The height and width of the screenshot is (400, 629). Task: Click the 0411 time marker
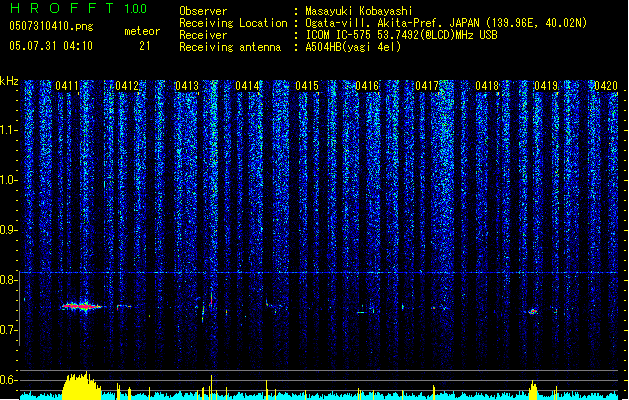click(x=67, y=86)
